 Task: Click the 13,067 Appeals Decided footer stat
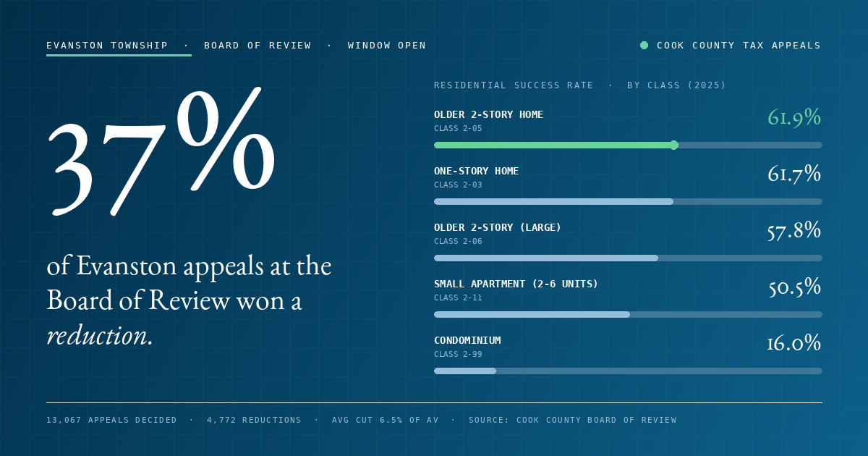coord(111,420)
